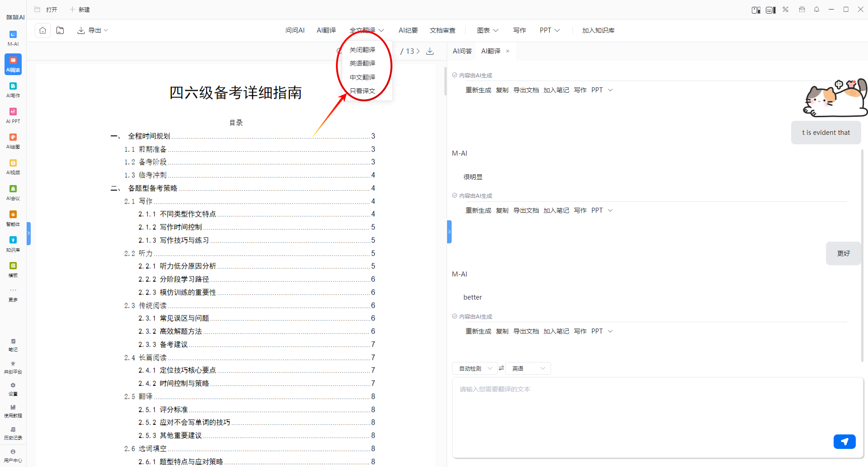Click 加入知识库 in the top toolbar
The width and height of the screenshot is (868, 467).
[598, 30]
